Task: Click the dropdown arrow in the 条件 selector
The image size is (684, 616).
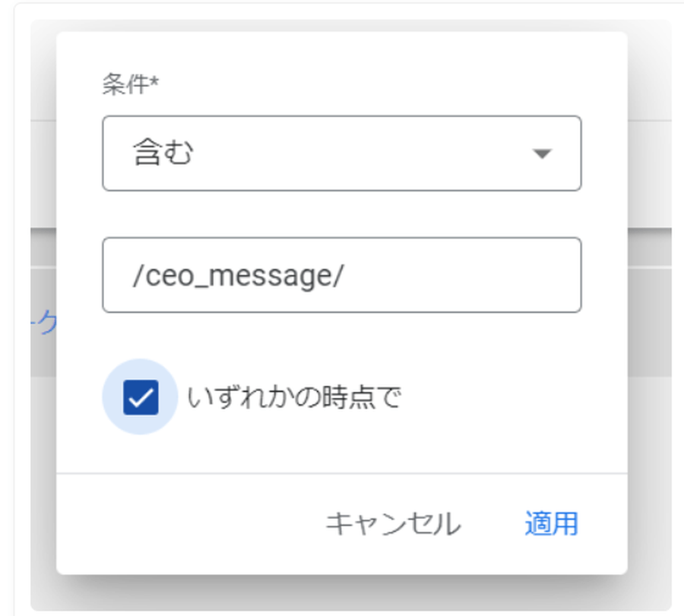Action: 541,153
